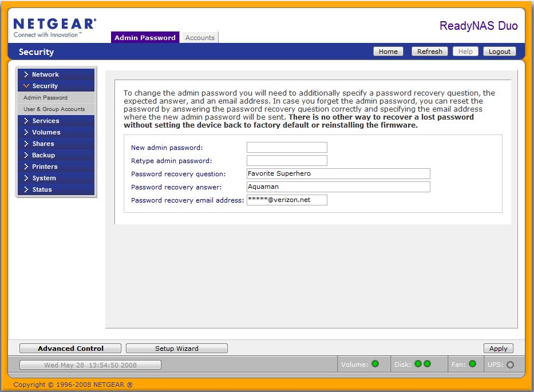Click the green Volume status indicator

click(375, 364)
